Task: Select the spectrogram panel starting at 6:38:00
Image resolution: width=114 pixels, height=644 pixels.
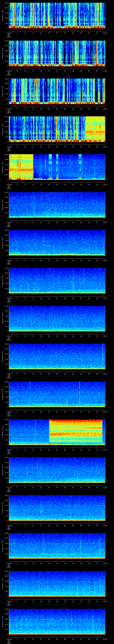Action: tap(57, 357)
